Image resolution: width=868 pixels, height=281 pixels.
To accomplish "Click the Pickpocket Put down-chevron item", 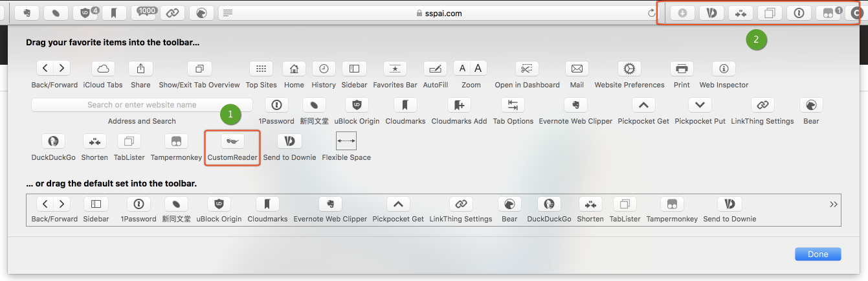I will (x=700, y=105).
